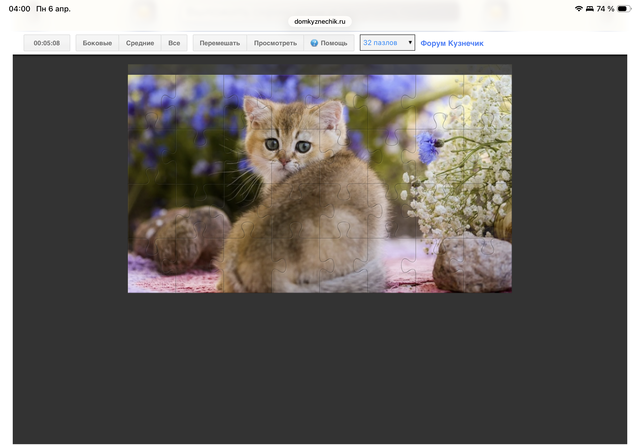Click the empty dark area below the puzzle
Viewport: 640px width, 445px height.
(320, 370)
